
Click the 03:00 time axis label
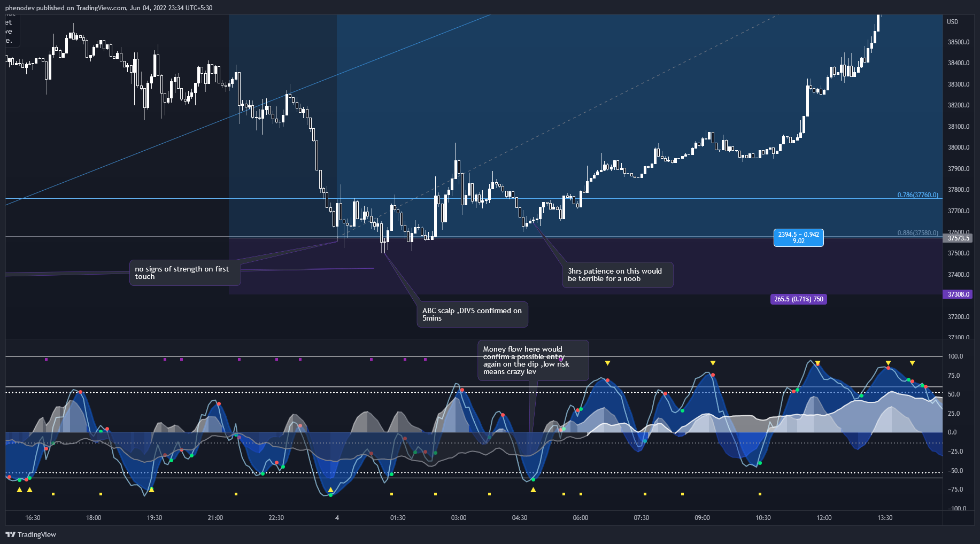(459, 518)
